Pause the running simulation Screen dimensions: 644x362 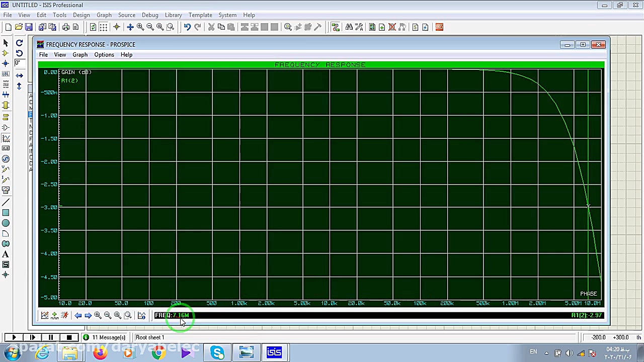(x=51, y=337)
